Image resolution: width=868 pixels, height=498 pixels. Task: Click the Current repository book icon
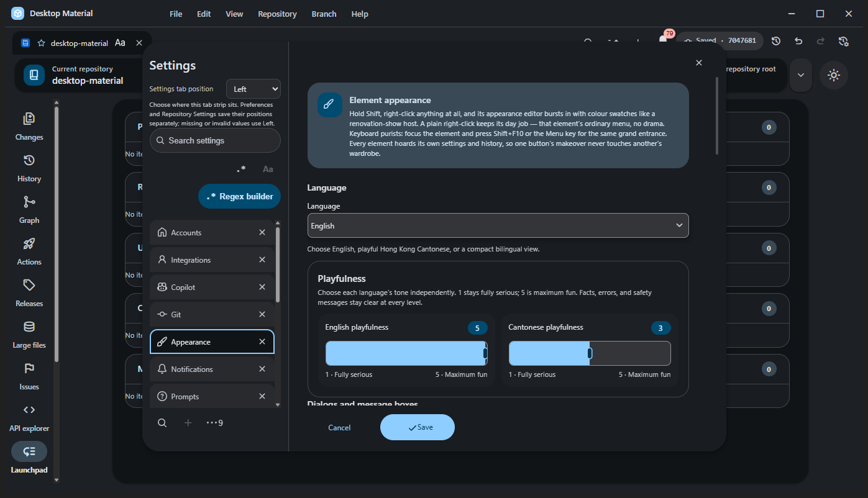34,75
